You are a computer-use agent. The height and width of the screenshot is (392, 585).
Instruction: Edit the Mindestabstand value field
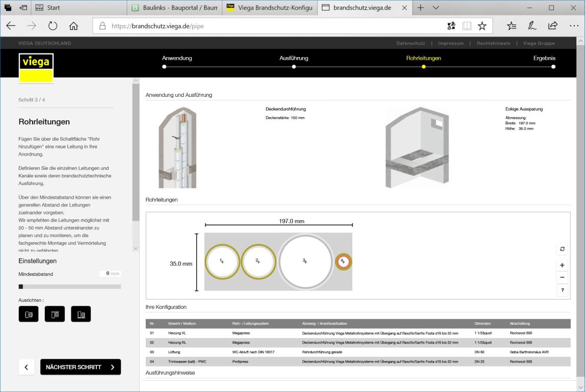(110, 274)
